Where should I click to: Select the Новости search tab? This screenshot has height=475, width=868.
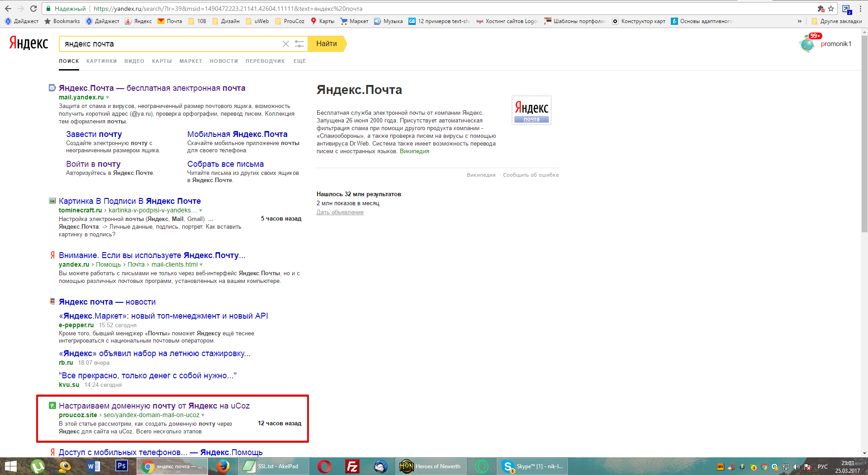(x=224, y=61)
